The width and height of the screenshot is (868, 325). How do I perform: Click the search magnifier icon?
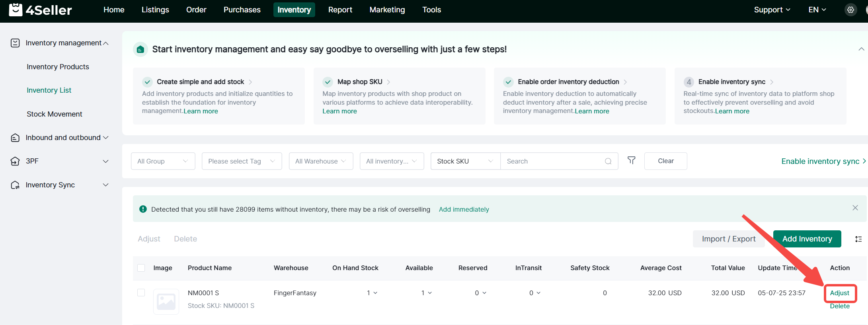click(608, 161)
